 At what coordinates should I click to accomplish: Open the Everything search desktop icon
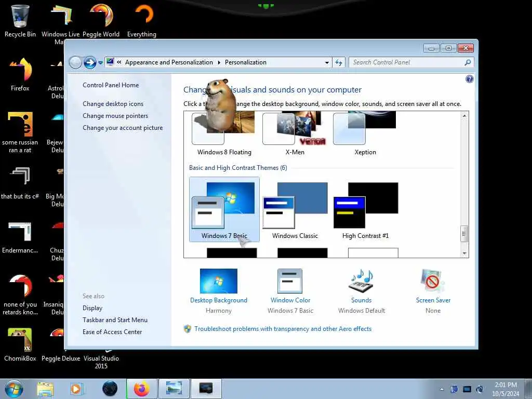[142, 21]
